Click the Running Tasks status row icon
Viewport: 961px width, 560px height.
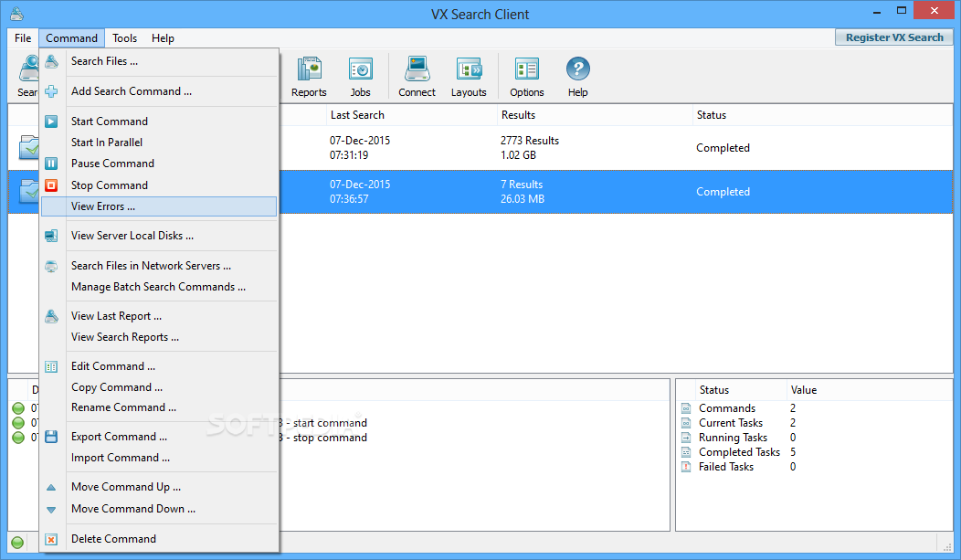click(686, 438)
